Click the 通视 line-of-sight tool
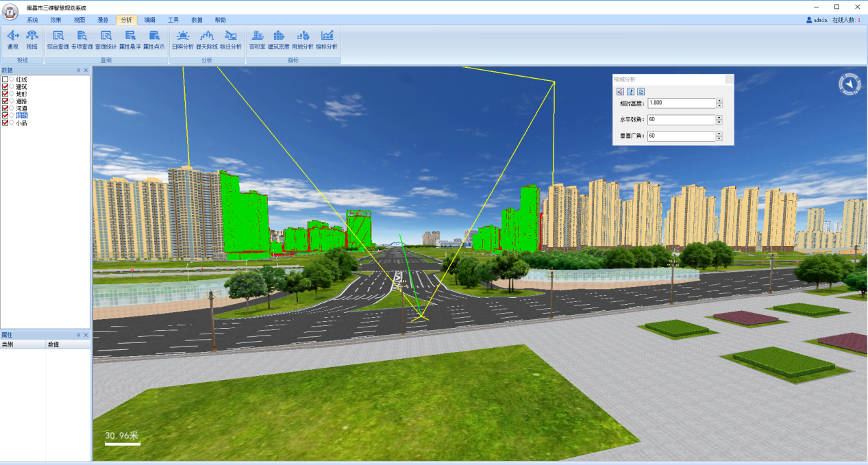The image size is (868, 465). [x=13, y=39]
